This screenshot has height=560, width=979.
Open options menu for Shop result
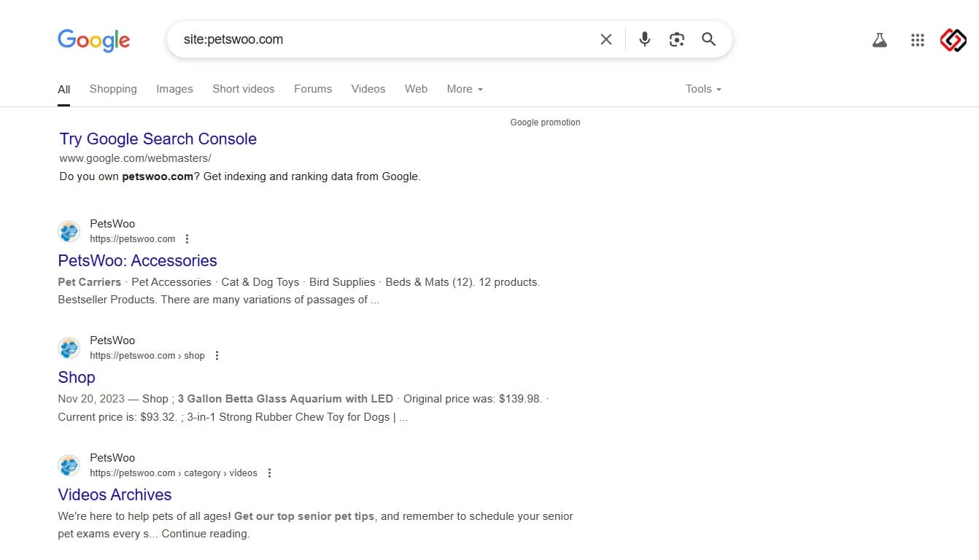tap(217, 356)
